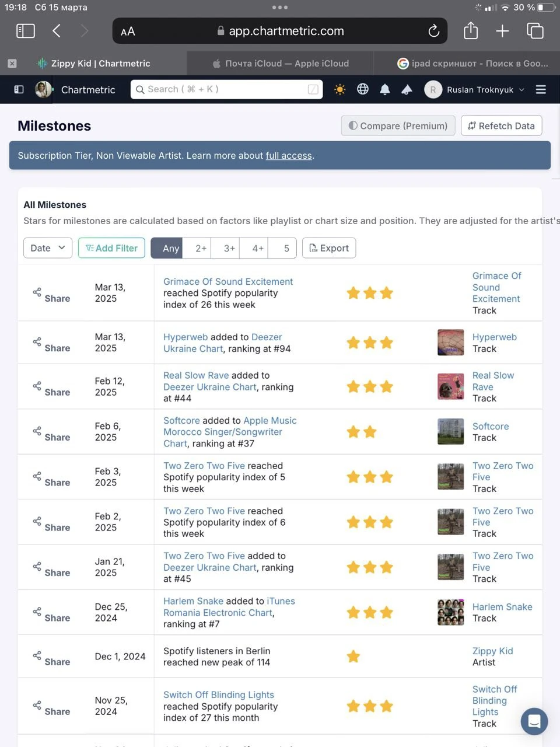This screenshot has width=560, height=747.
Task: Click Add Filter button
Action: 112,248
